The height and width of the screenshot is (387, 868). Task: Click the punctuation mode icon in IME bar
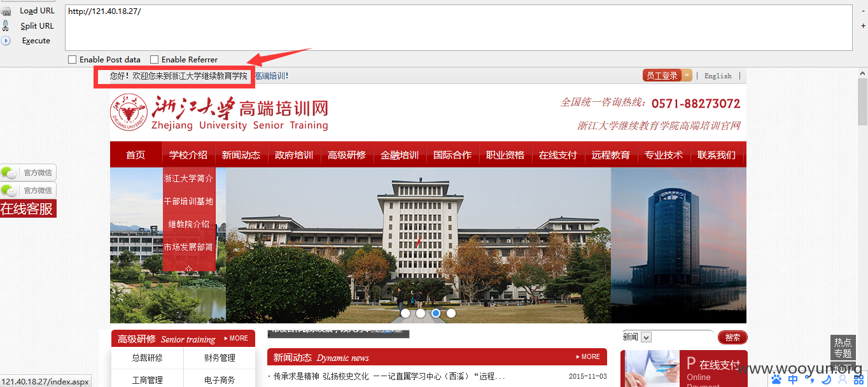[x=809, y=380]
